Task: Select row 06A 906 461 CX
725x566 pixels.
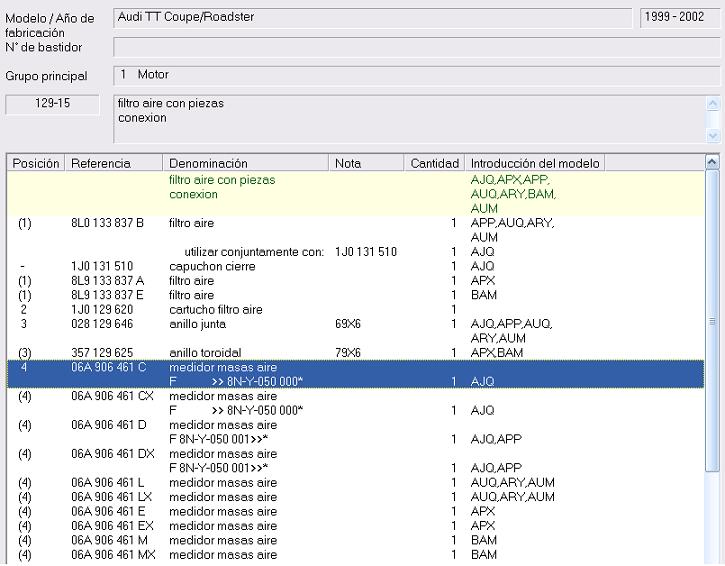Action: click(356, 403)
